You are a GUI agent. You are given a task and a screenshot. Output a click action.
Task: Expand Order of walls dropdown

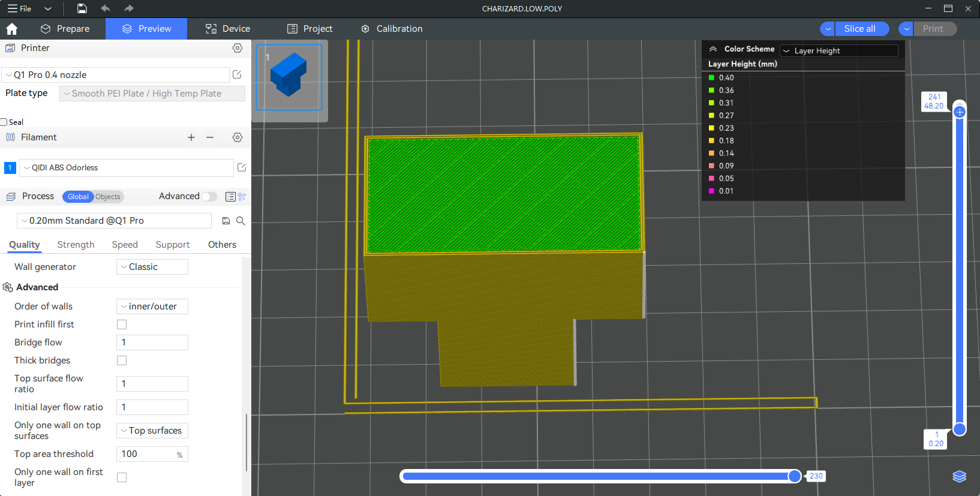152,306
